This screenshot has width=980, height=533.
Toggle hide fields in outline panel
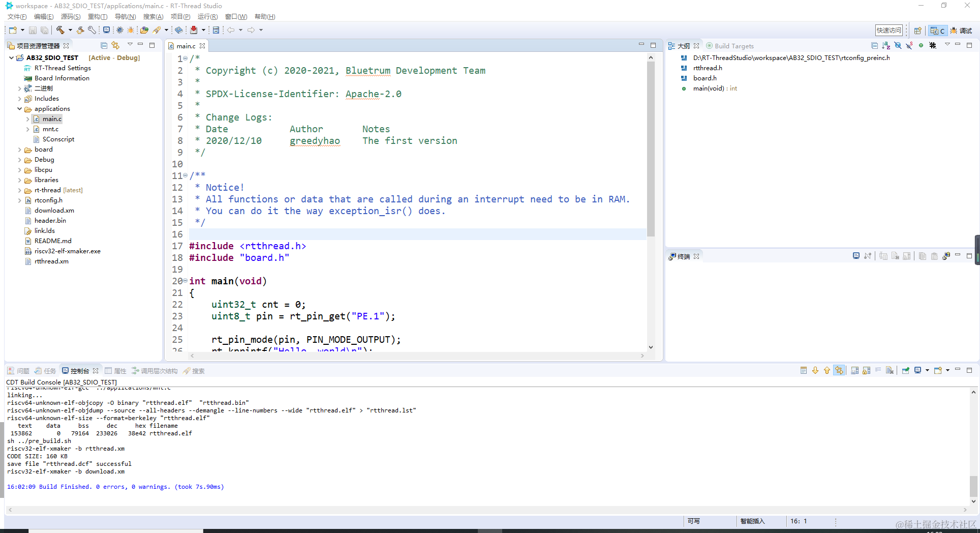898,45
